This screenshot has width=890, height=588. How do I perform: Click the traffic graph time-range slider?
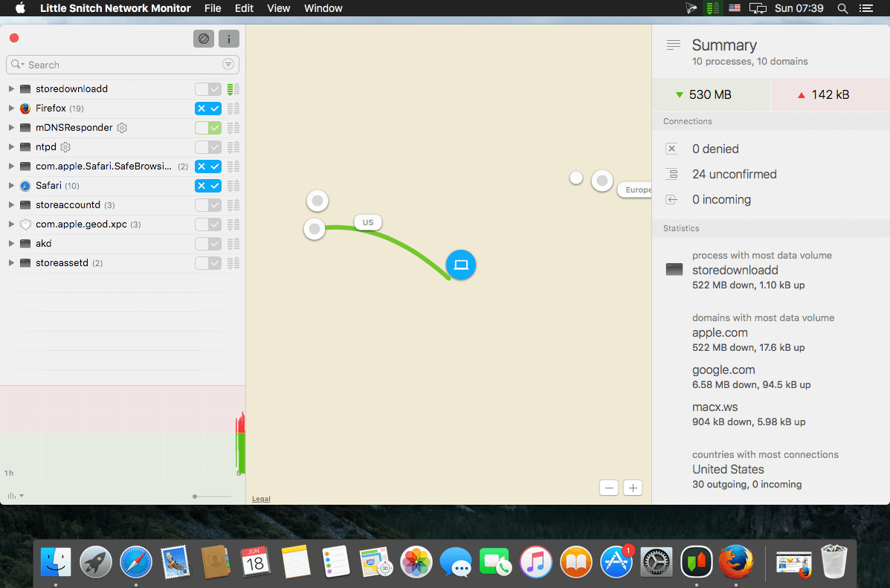[212, 497]
